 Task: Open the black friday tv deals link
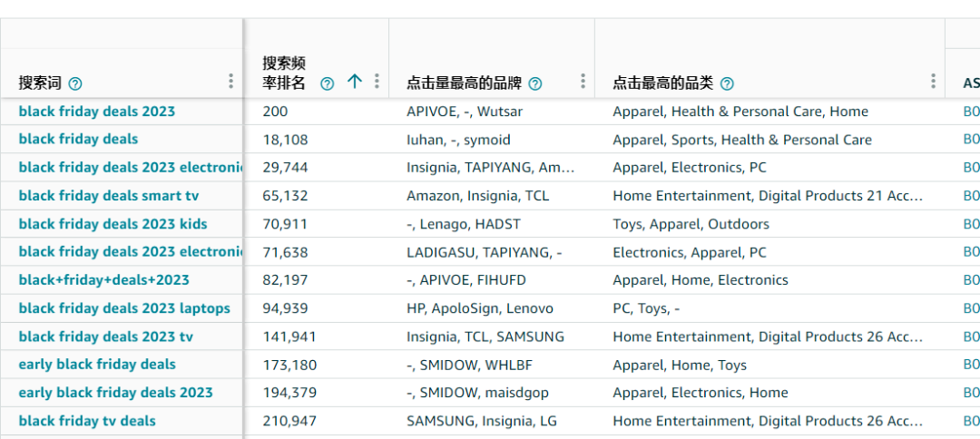87,421
